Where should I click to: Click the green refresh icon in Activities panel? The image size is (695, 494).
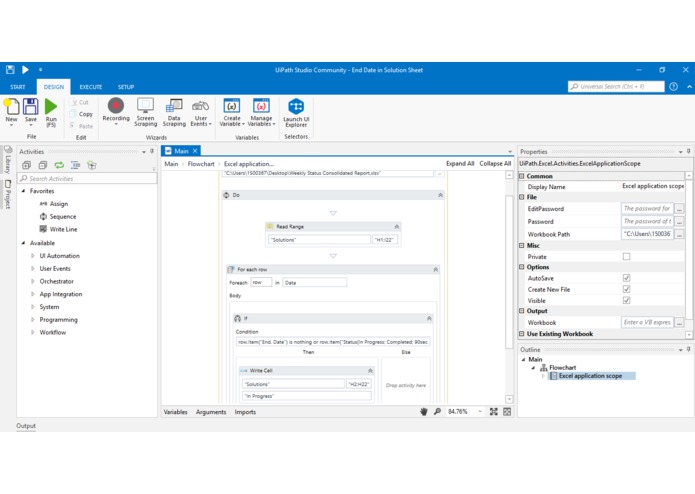59,165
